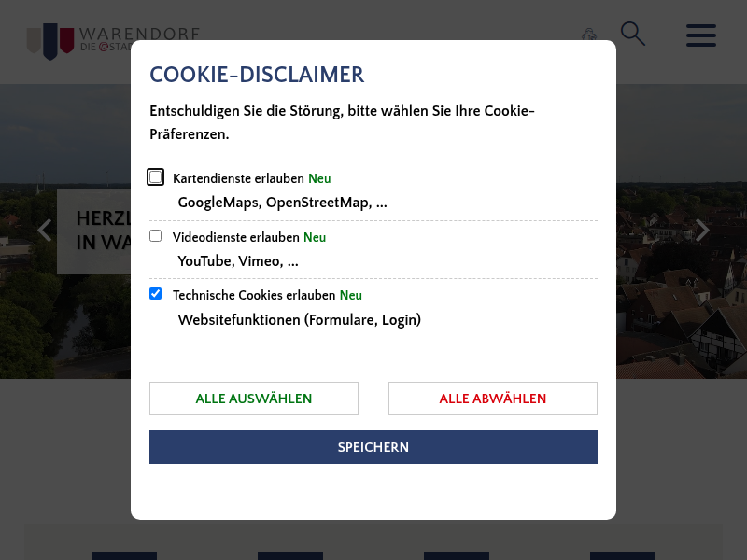Save cookie preferences with SPEICHERN
Viewport: 747px width, 560px height.
click(x=373, y=447)
